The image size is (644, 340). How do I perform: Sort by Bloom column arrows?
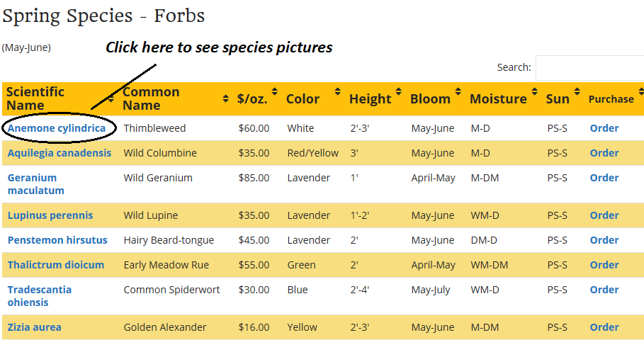[x=458, y=91]
